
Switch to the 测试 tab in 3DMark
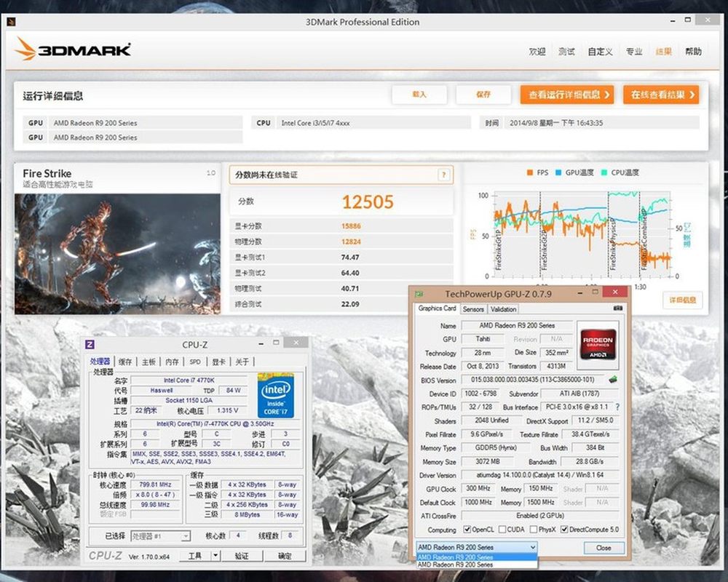[x=566, y=52]
